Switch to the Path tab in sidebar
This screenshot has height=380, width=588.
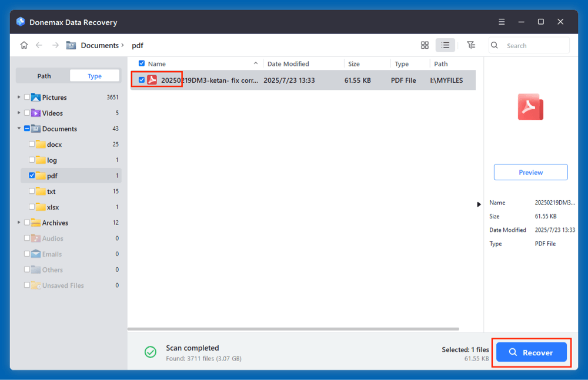(x=43, y=75)
